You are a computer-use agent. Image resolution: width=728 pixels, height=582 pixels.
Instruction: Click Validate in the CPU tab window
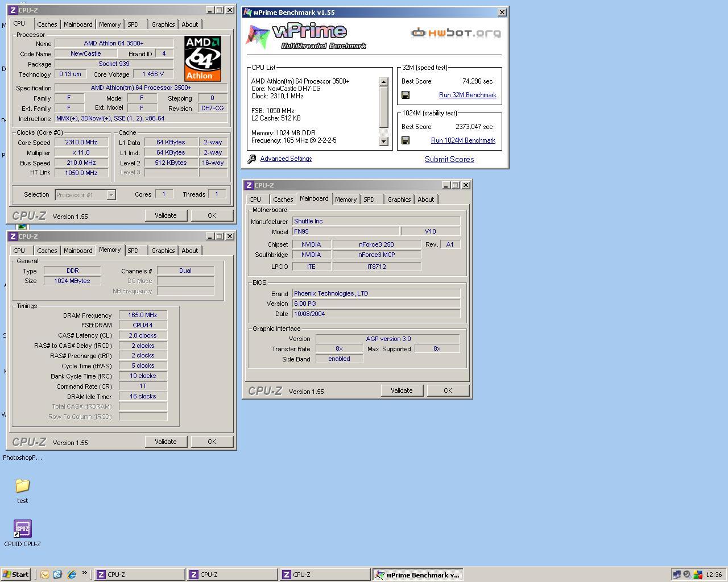pyautogui.click(x=166, y=215)
